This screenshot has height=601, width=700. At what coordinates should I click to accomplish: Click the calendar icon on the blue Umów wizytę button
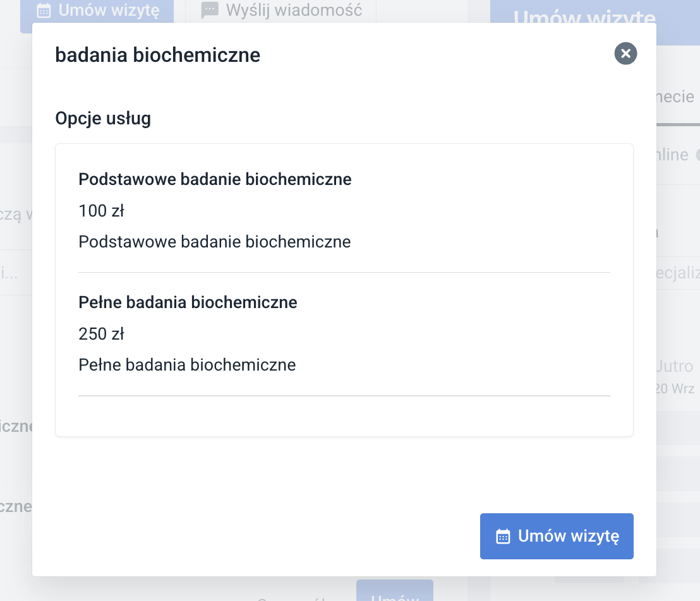click(x=502, y=536)
